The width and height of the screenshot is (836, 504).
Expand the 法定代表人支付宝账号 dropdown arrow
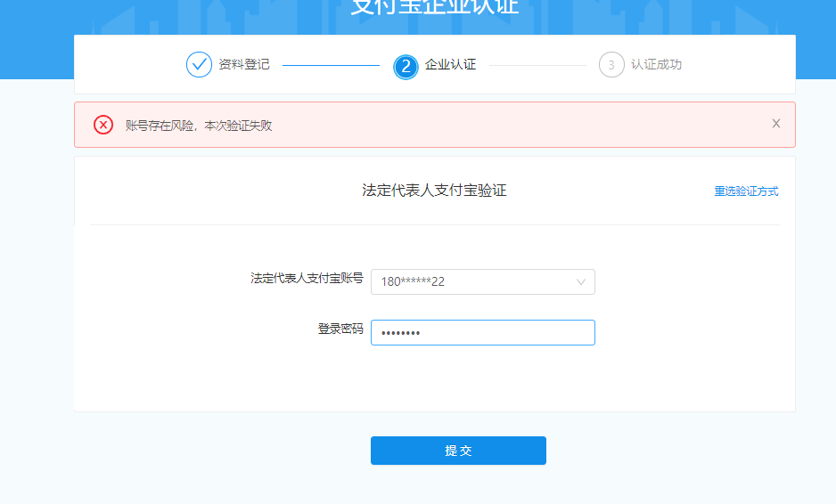581,282
